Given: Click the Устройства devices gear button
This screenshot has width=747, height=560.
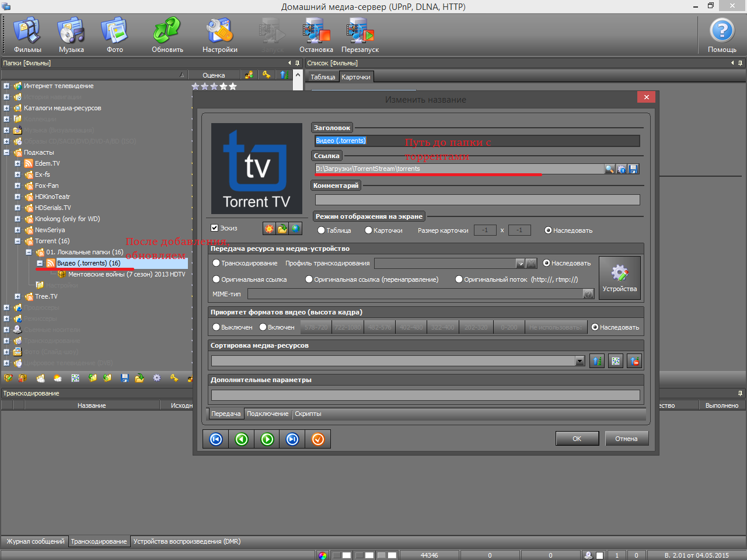Looking at the screenshot, I should coord(620,278).
